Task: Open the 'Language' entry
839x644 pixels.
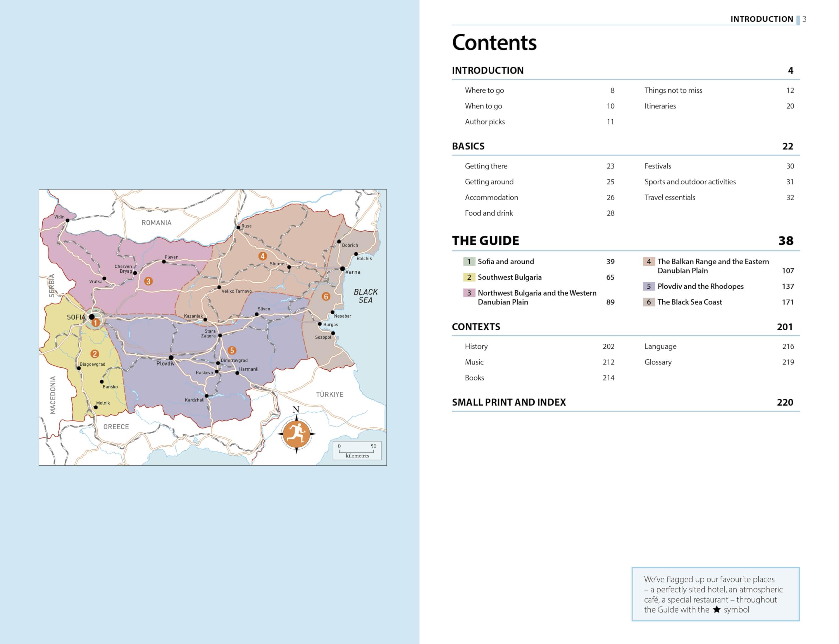Action: click(x=660, y=346)
